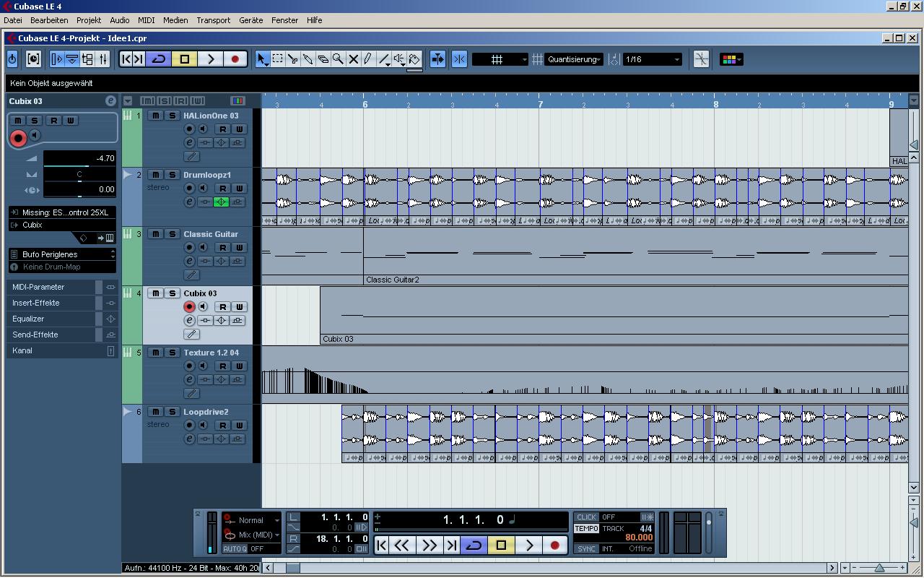Toggle record enable on Cubix 03 track

(189, 307)
